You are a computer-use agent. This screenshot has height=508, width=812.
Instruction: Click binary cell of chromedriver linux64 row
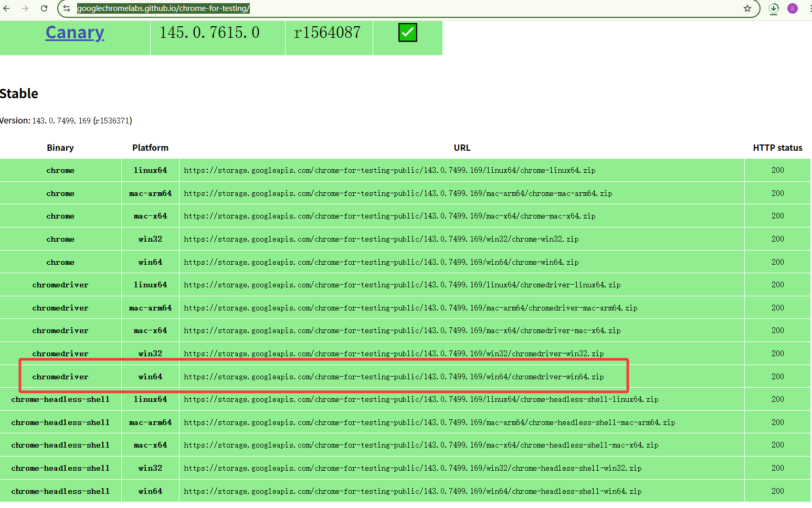[60, 285]
